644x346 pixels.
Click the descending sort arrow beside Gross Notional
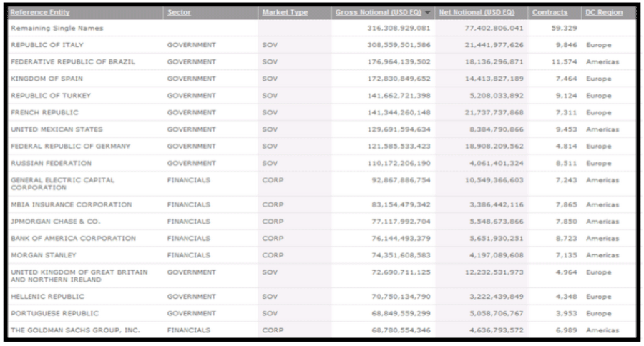coord(428,13)
